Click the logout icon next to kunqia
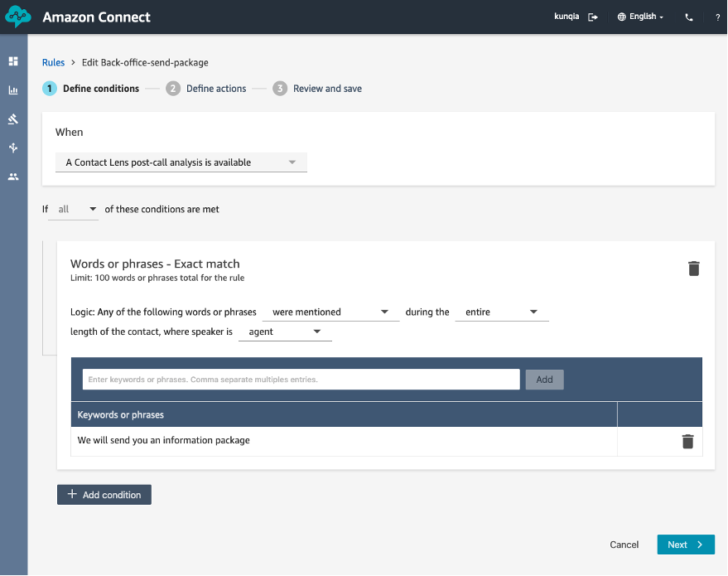This screenshot has width=728, height=576. pos(593,17)
